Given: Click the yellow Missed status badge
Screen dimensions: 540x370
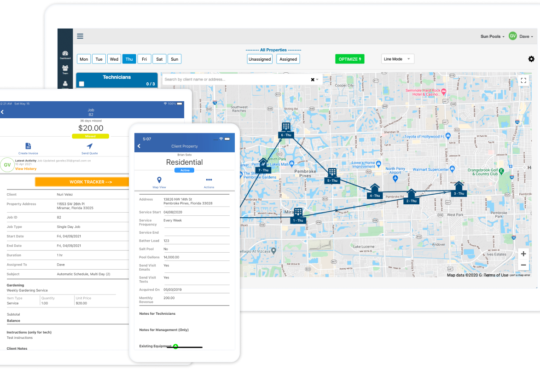Looking at the screenshot, I should pyautogui.click(x=90, y=136).
